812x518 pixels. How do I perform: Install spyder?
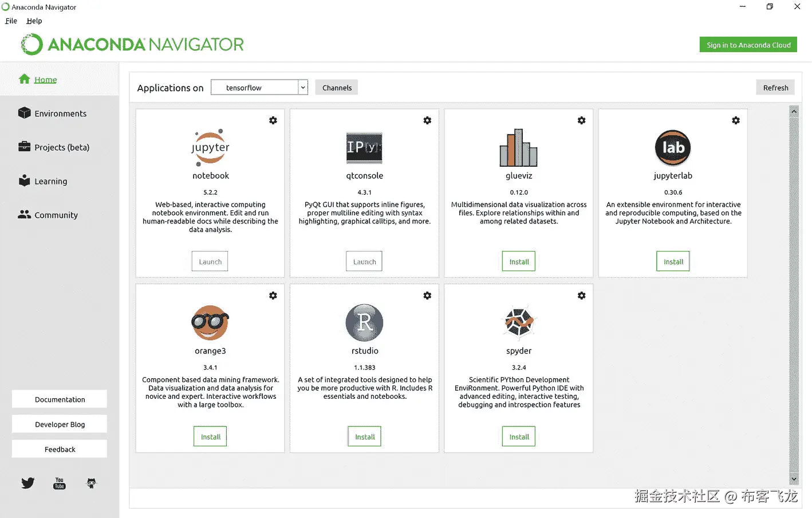click(519, 437)
